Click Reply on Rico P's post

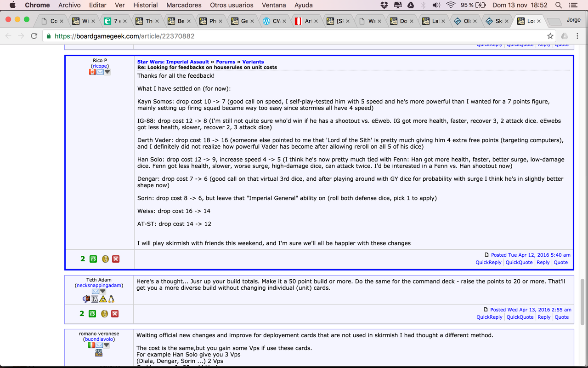tap(543, 262)
